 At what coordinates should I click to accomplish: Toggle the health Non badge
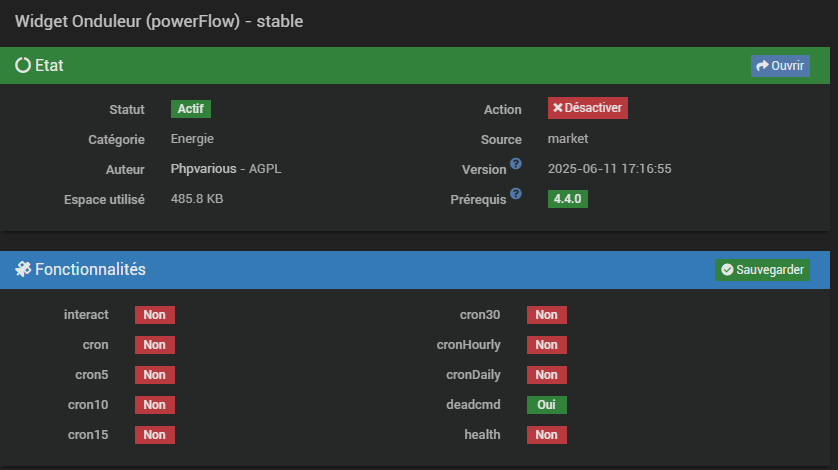pos(547,435)
